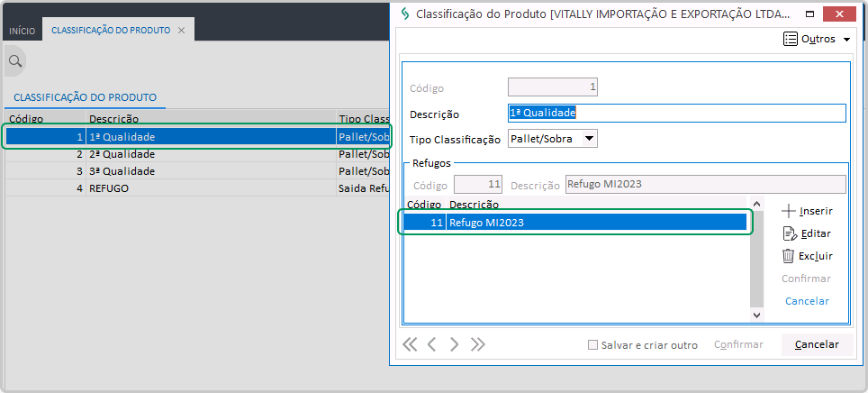Click into the Descrição text field
Image resolution: width=868 pixels, height=393 pixels.
tap(676, 114)
